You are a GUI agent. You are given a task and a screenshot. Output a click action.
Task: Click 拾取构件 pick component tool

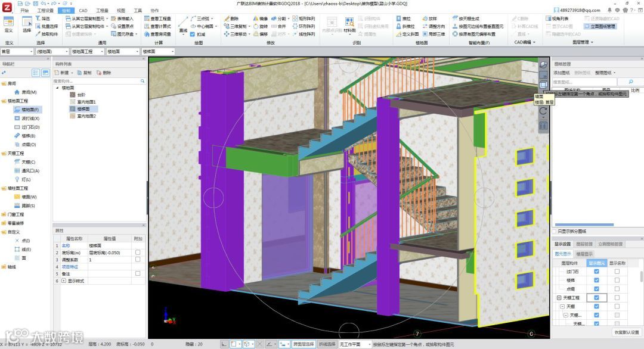tap(47, 34)
